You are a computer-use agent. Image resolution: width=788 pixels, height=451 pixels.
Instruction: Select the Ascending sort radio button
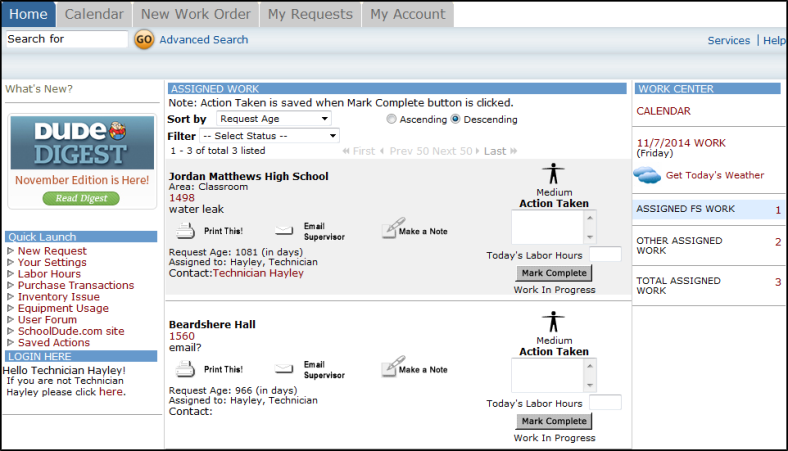[391, 119]
